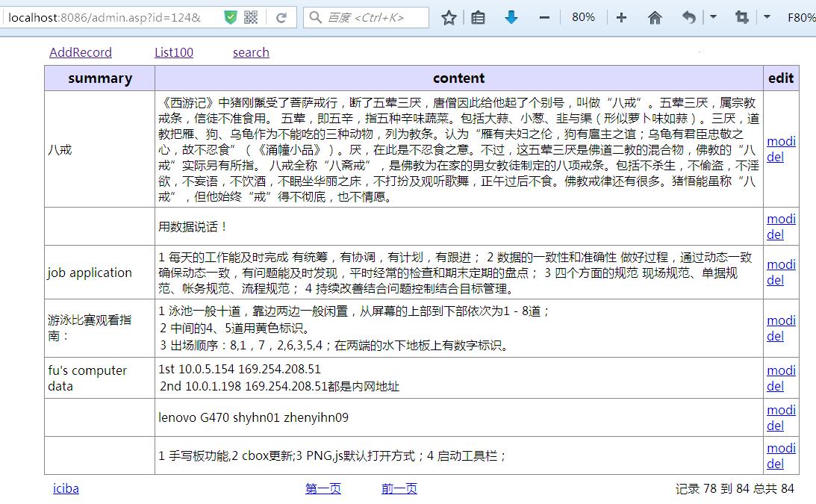Go to the browser home page
Screen dimensions: 816x504
[x=654, y=17]
